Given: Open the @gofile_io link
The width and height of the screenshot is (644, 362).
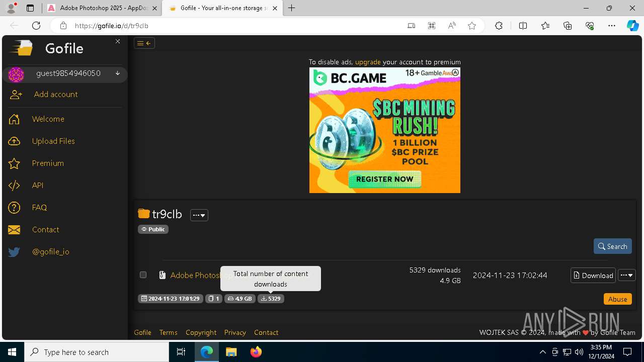Looking at the screenshot, I should point(51,252).
